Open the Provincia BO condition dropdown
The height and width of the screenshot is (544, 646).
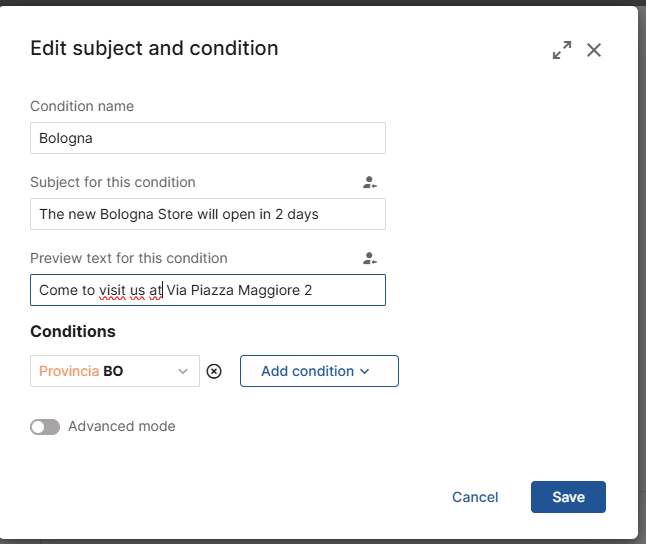(105, 371)
